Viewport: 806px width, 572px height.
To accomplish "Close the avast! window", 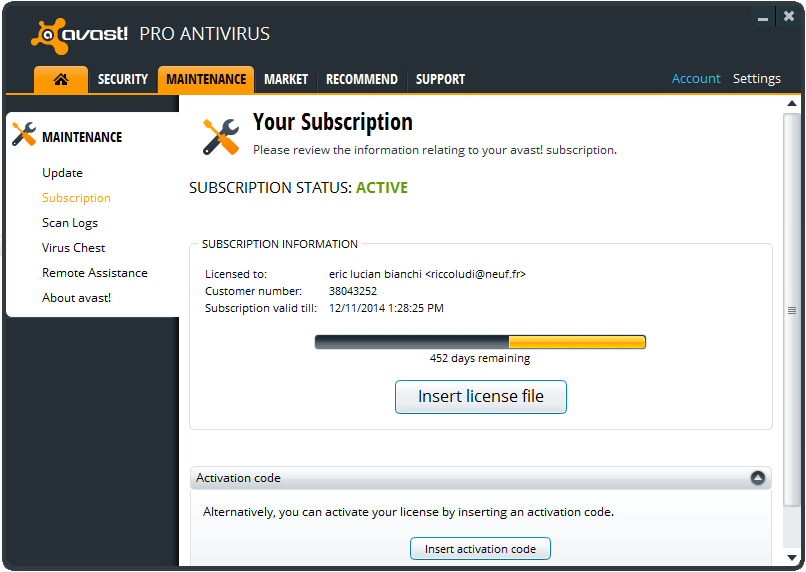I will point(789,16).
